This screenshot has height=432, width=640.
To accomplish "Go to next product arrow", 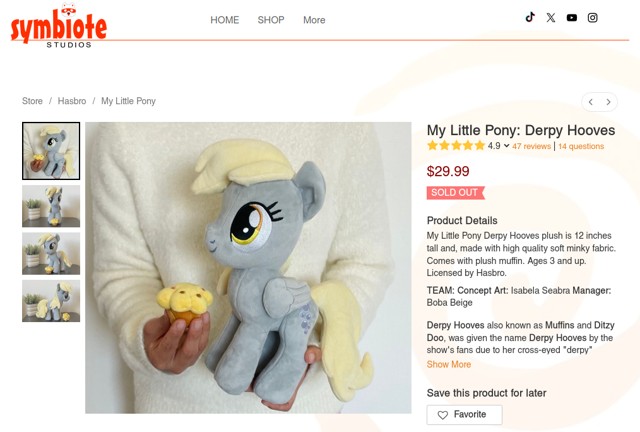I will (x=608, y=101).
